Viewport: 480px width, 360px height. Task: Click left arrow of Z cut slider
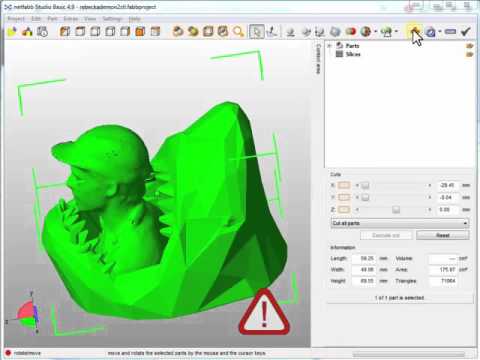357,210
